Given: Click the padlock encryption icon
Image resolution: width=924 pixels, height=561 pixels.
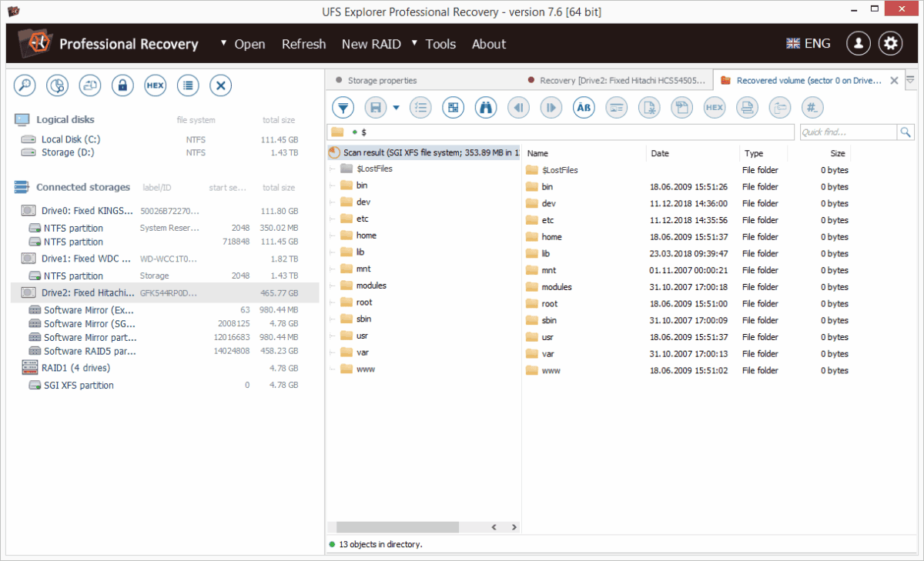Looking at the screenshot, I should tap(122, 85).
